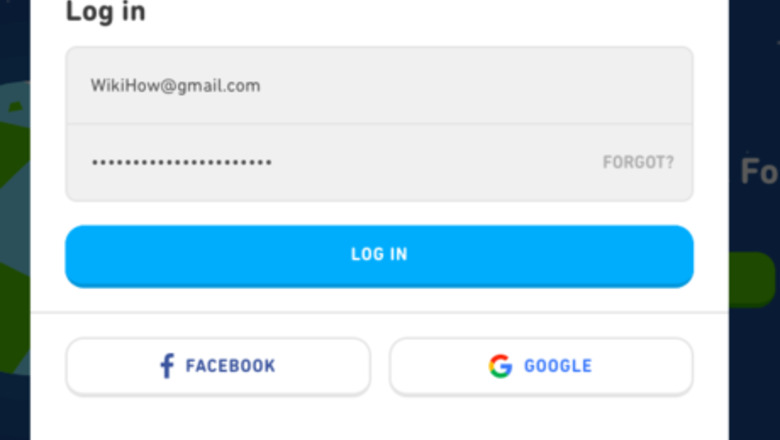Click the 'Log in' heading text
Screen dimensions: 780x440
pos(105,12)
